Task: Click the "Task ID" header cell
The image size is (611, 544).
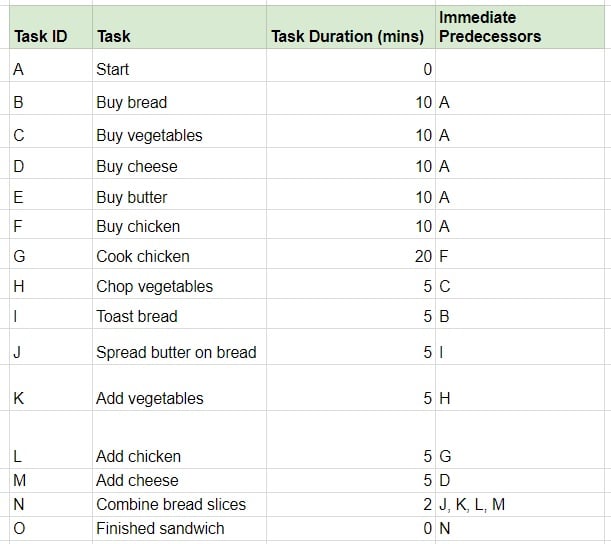Action: [41, 37]
